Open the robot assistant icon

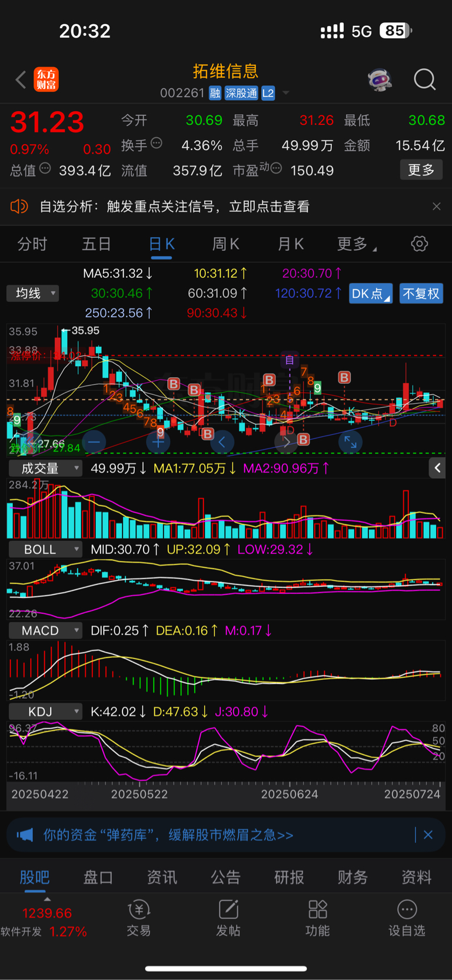click(380, 79)
